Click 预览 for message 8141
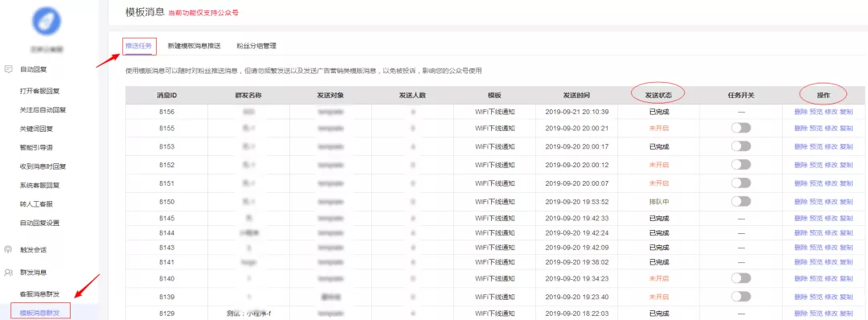868x320 pixels. (x=816, y=261)
